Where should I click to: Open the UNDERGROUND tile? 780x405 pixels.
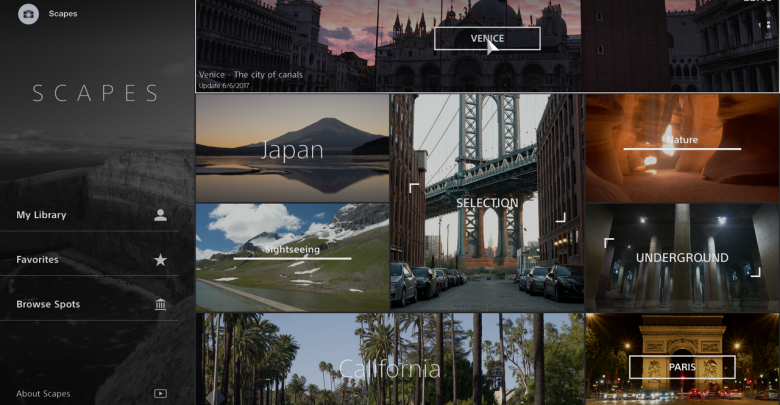[x=682, y=258]
